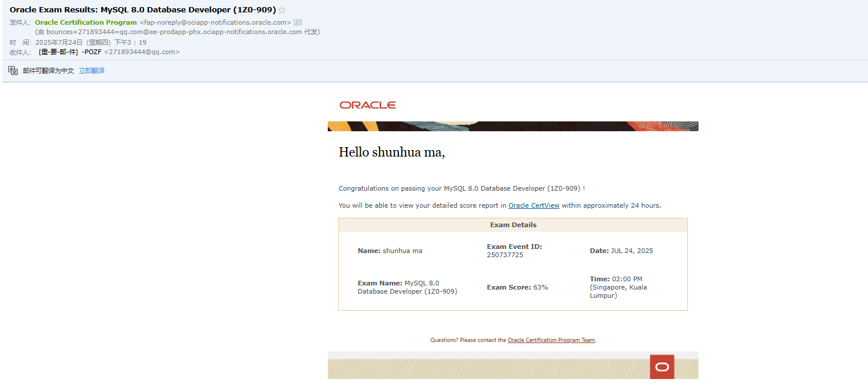The height and width of the screenshot is (389, 868).
Task: Click the Congratulations on passing sentence
Action: click(462, 188)
